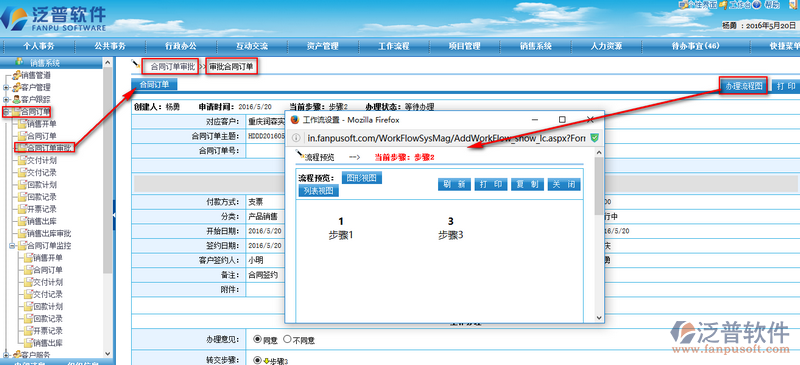Open the 工作台 workbench icon

tap(722, 5)
